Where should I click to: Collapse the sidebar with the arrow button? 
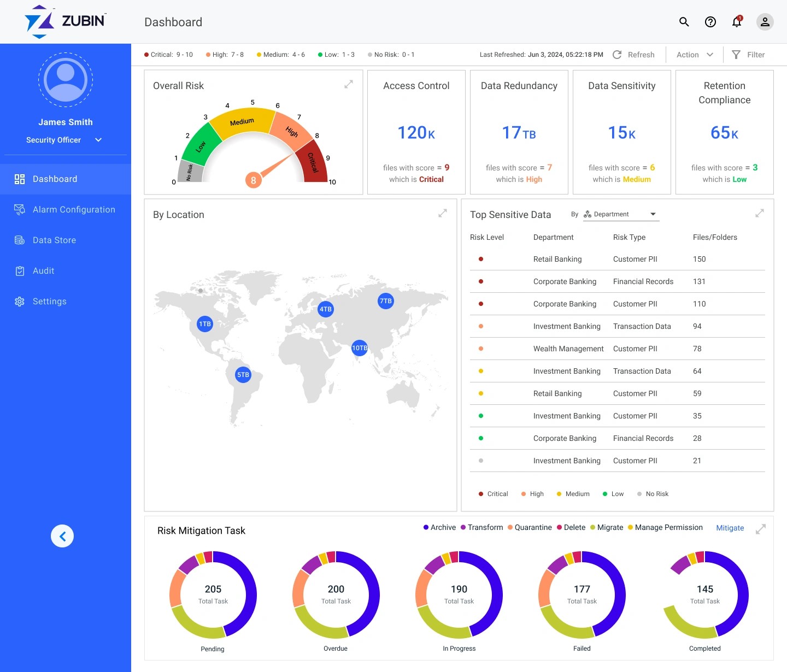62,536
